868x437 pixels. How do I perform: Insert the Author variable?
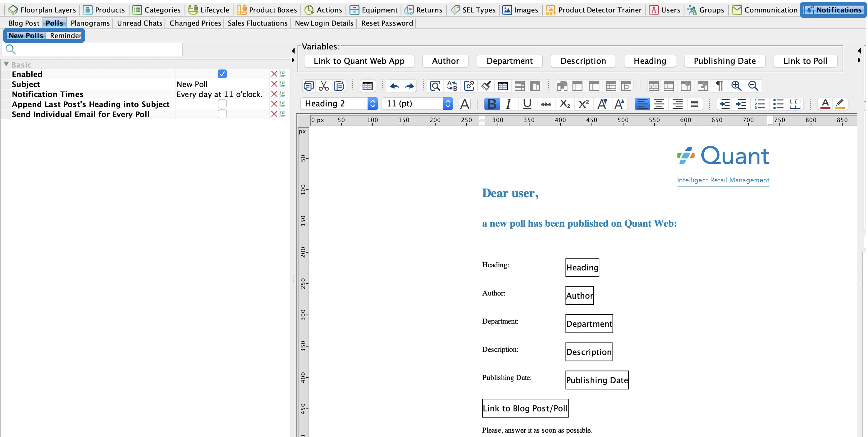tap(445, 61)
